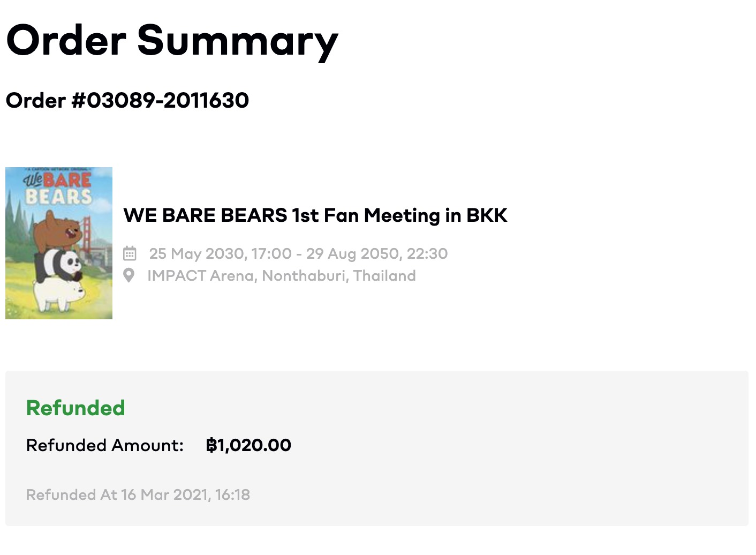Image resolution: width=756 pixels, height=555 pixels.
Task: Click the grey refund details panel
Action: 377,448
